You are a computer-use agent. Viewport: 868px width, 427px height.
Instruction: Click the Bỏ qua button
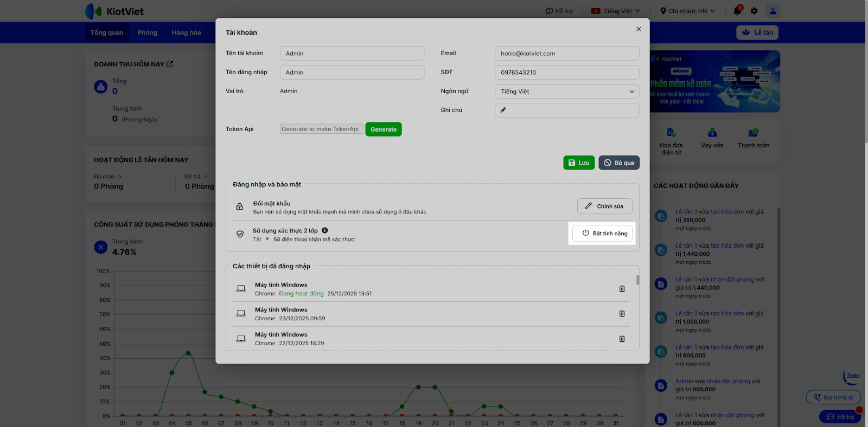(x=619, y=163)
